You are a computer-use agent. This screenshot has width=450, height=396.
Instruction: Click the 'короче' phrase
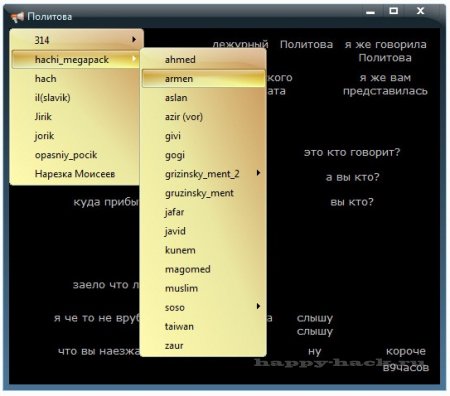click(x=406, y=351)
